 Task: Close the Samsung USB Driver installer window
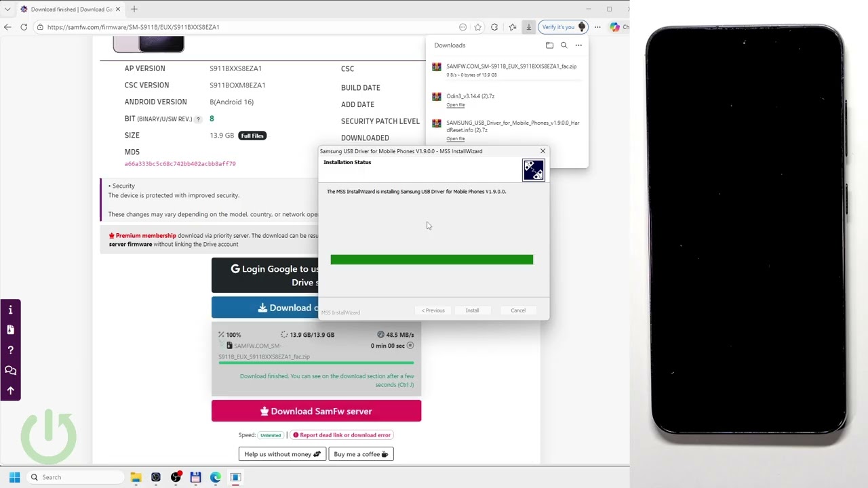[x=542, y=151]
